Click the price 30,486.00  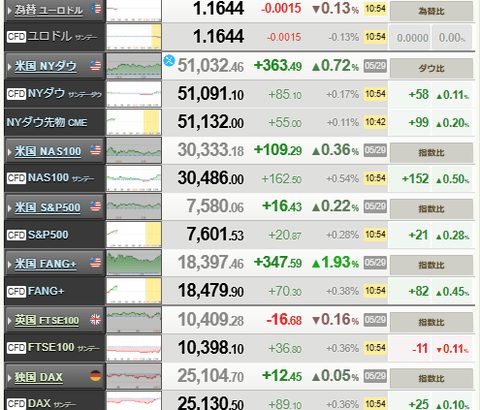click(211, 178)
